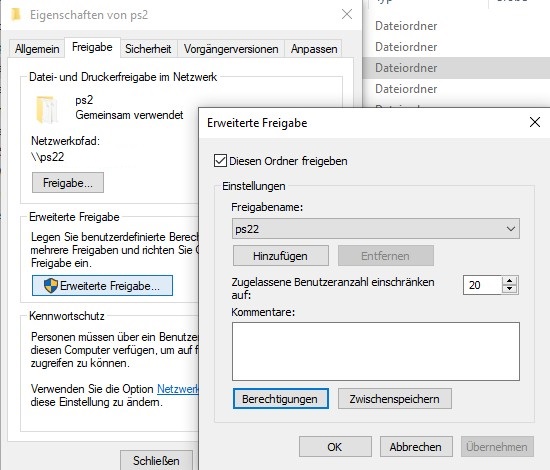Screen dimensions: 550x470
Task: Click the Zwischenspeichern button
Action: 395,398
